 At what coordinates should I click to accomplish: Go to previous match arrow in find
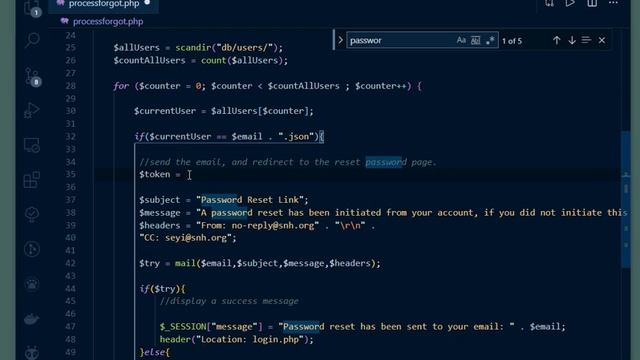coord(556,40)
